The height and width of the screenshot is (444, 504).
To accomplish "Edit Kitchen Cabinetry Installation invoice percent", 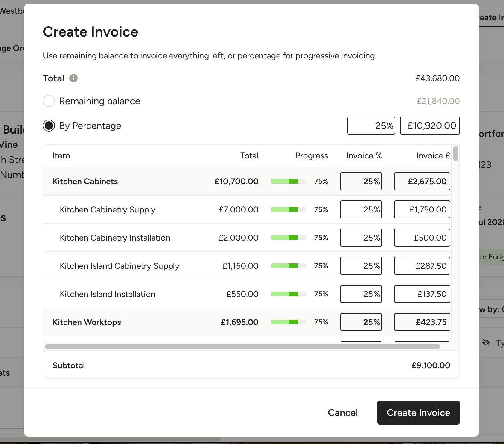I will [x=361, y=238].
